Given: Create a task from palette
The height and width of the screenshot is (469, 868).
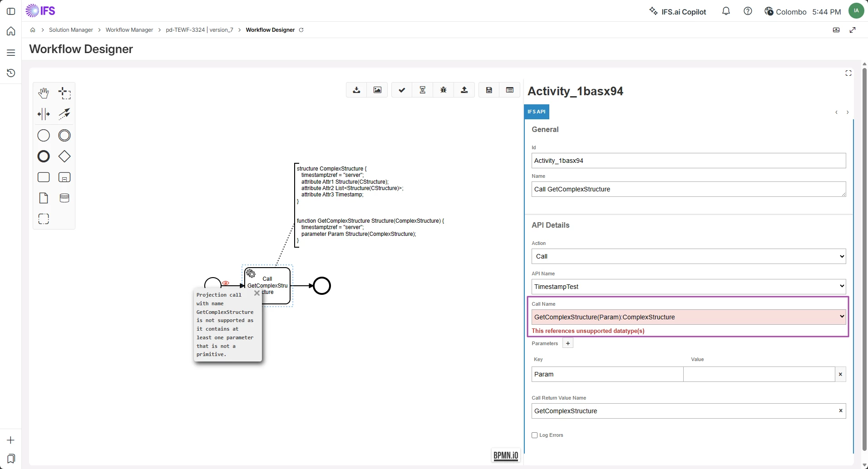Looking at the screenshot, I should pyautogui.click(x=44, y=177).
